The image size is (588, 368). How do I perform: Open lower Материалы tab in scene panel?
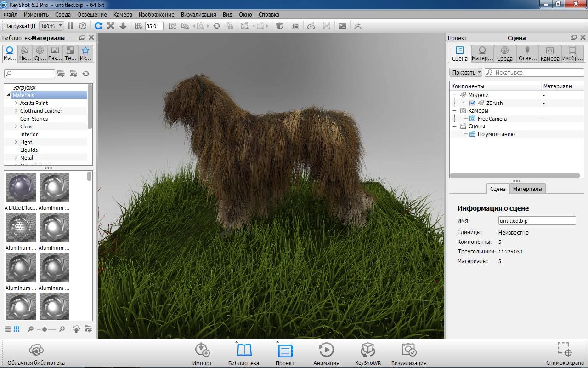click(527, 189)
